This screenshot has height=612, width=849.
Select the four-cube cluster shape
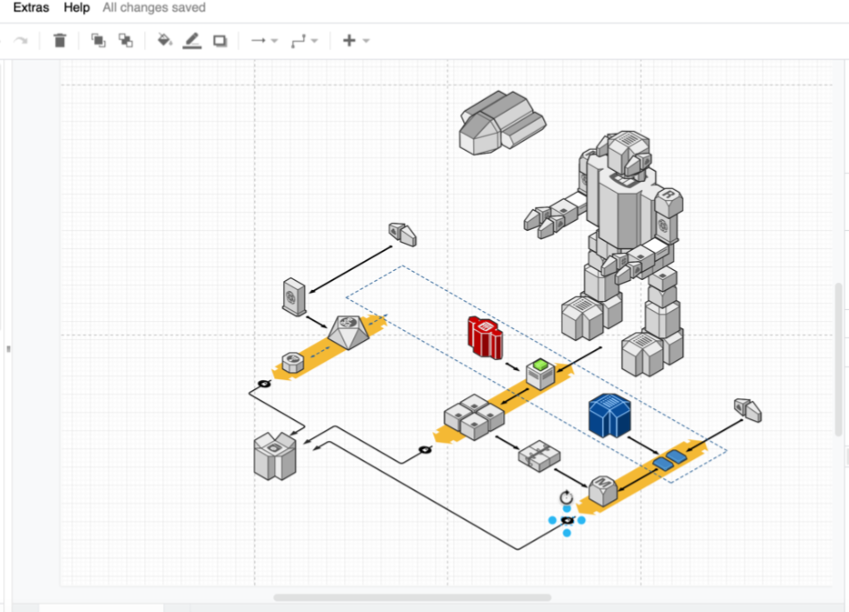click(x=474, y=416)
